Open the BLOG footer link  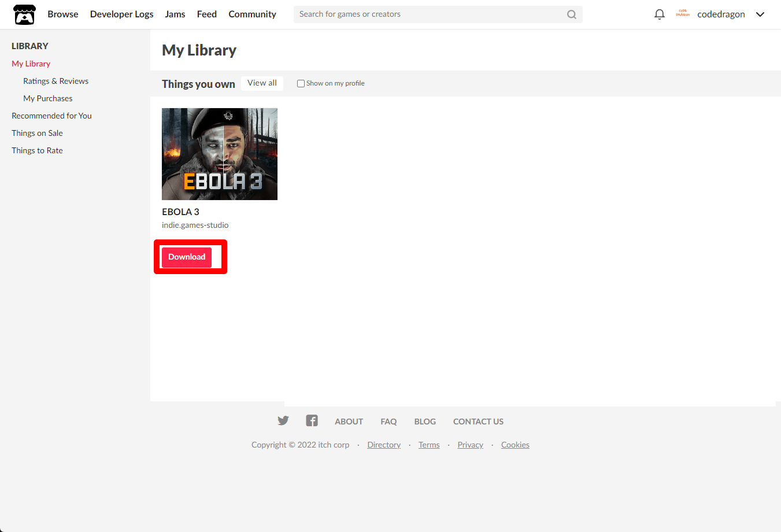tap(425, 422)
